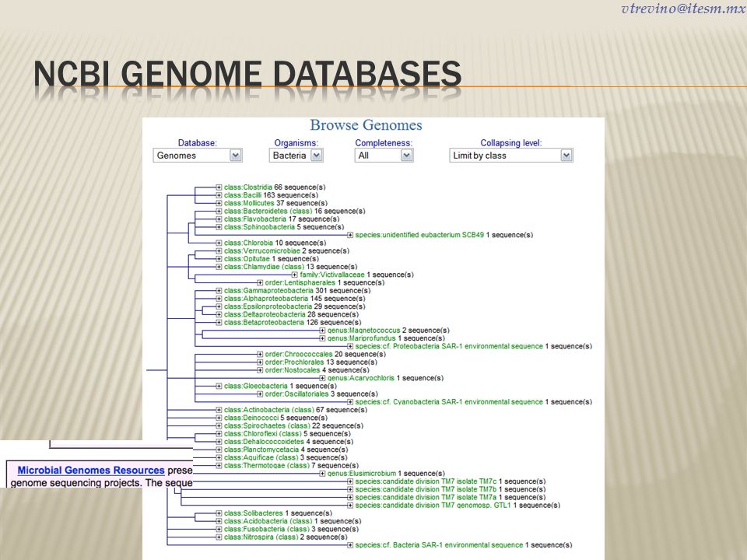Open the class:Planctomycetacia link
Viewport: 747px width, 560px height.
[261, 450]
